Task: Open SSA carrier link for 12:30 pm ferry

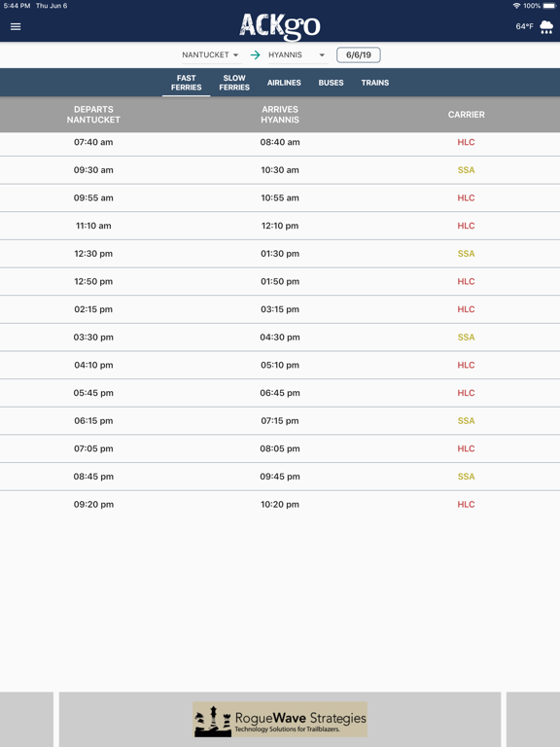Action: [467, 254]
